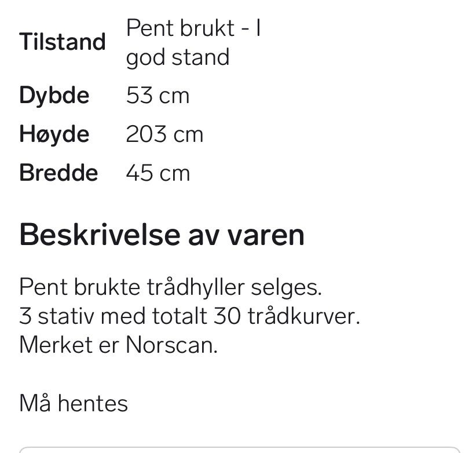Select the "Pent brukt - I" condition text
The height and width of the screenshot is (453, 476).
click(x=193, y=28)
